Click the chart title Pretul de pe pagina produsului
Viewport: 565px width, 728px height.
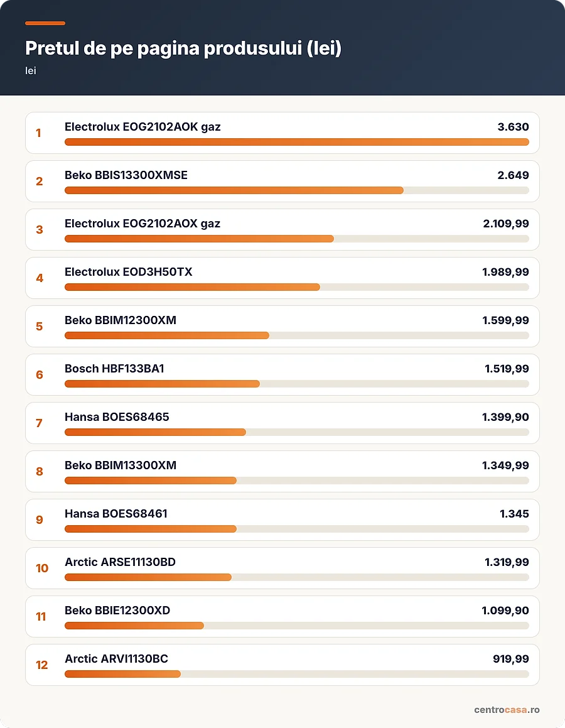tap(183, 48)
